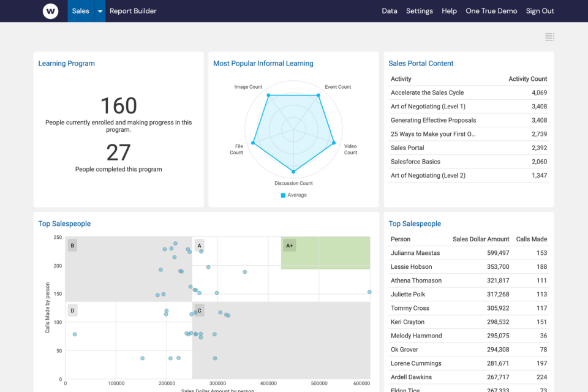
Task: Select the One True Demo account
Action: 491,11
